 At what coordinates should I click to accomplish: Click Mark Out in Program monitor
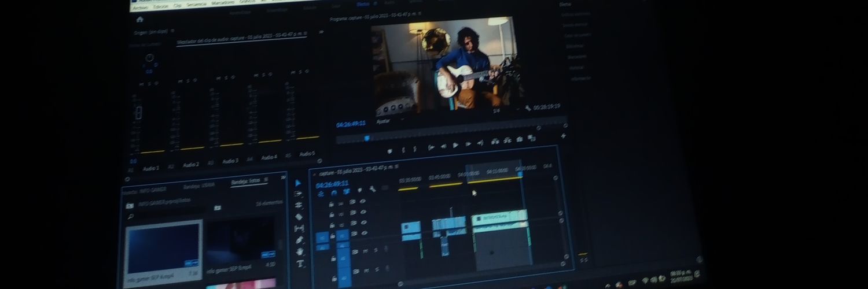coord(415,149)
